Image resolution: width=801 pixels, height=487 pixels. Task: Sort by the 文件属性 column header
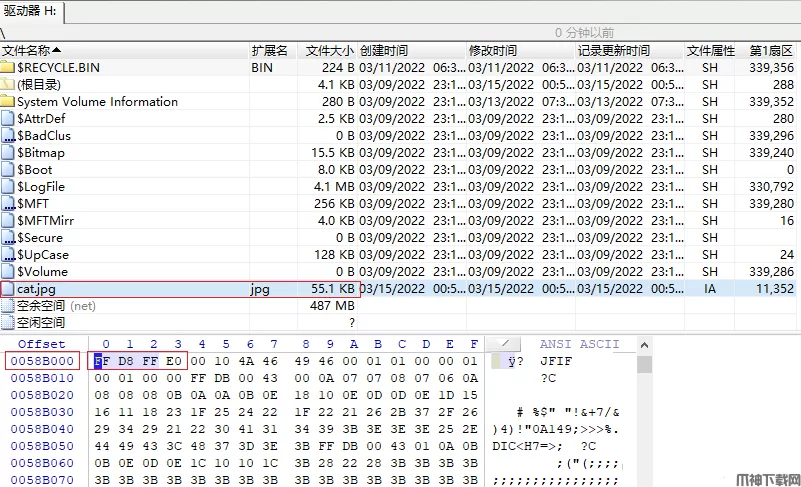point(711,50)
